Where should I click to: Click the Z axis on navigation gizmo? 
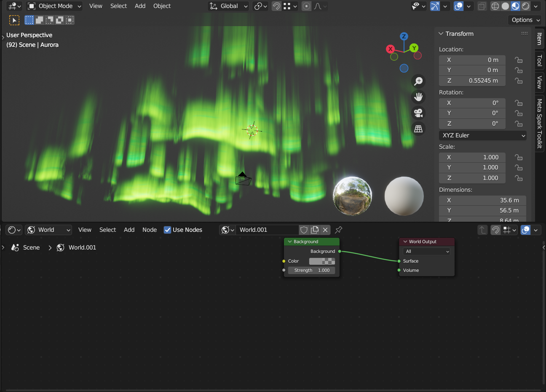[404, 36]
